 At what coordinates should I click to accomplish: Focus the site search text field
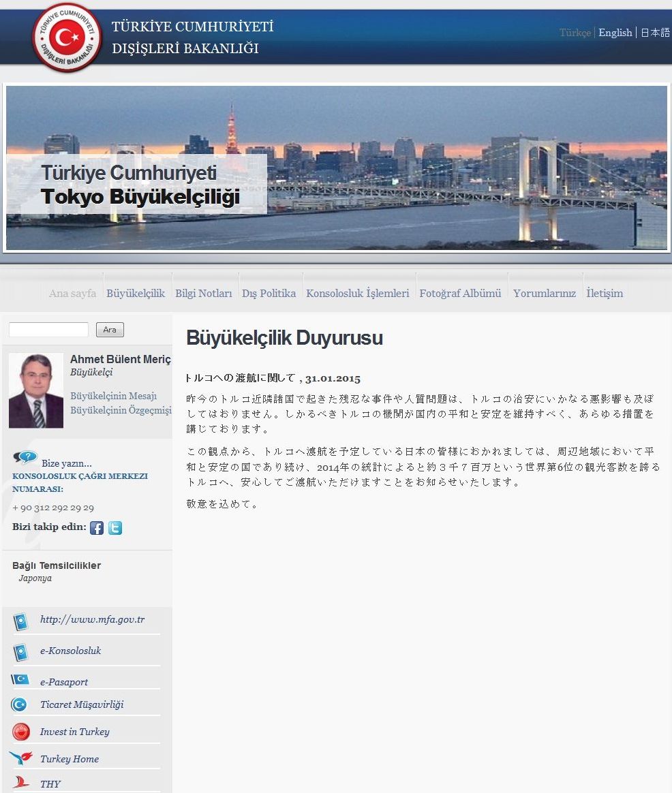tap(48, 330)
